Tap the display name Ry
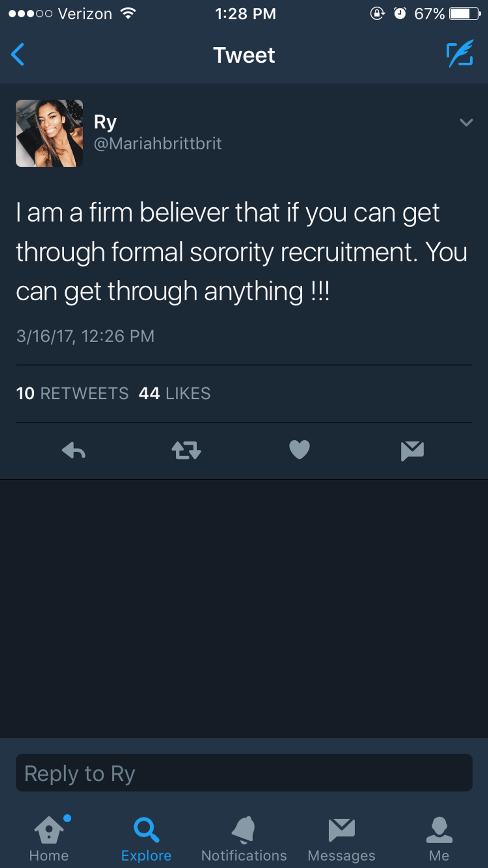Screen dimensions: 488x868 point(105,122)
